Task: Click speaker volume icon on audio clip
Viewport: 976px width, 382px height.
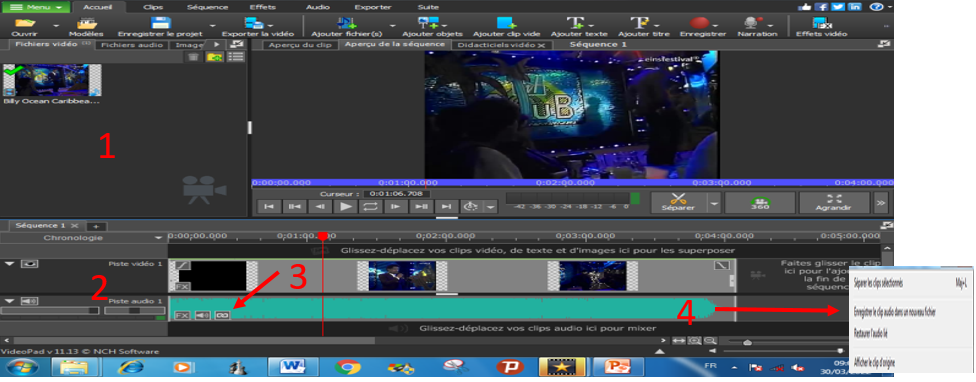Action: [202, 315]
